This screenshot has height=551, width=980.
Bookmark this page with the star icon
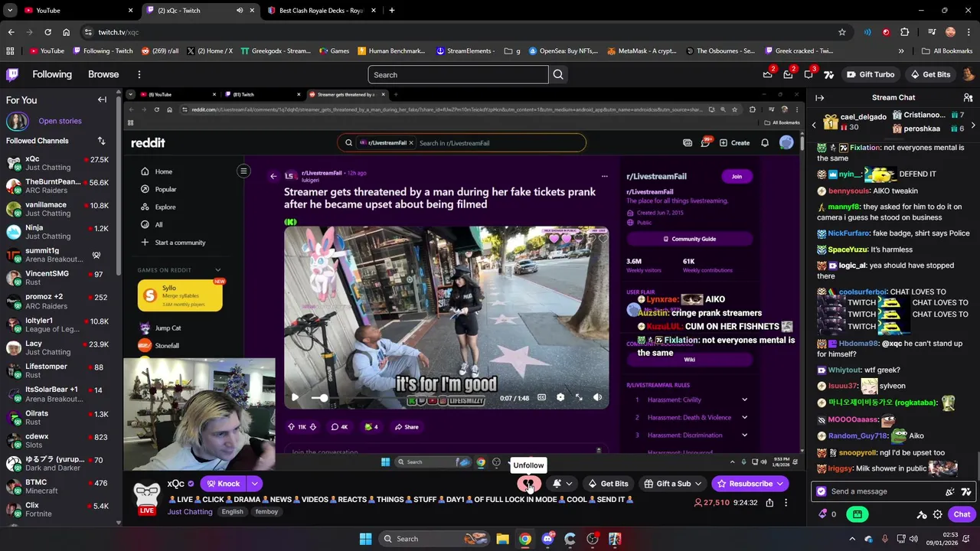pyautogui.click(x=842, y=32)
